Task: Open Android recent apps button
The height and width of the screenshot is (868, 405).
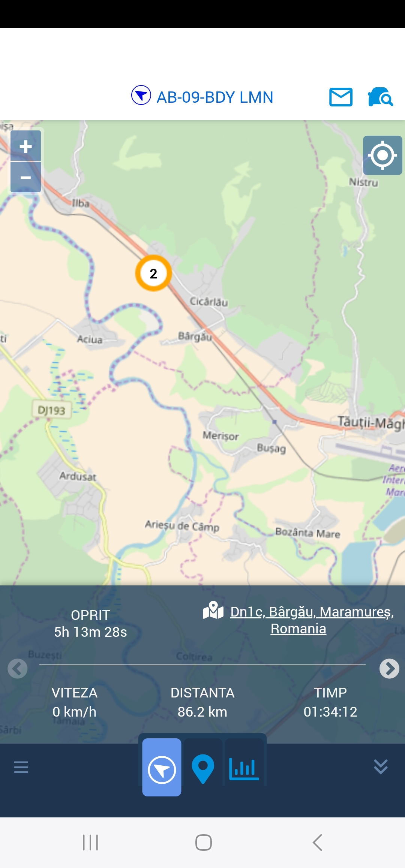Action: tap(90, 843)
